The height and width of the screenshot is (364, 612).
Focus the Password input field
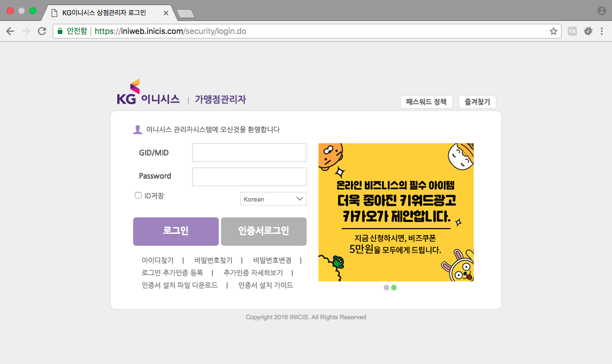pos(249,177)
